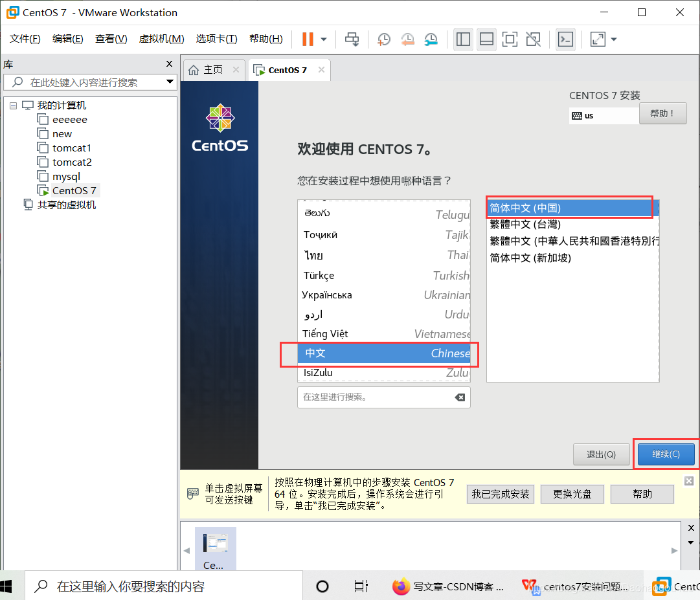This screenshot has width=700, height=600.
Task: Select Tajik (Тоҷикӣ) language
Action: click(x=384, y=235)
